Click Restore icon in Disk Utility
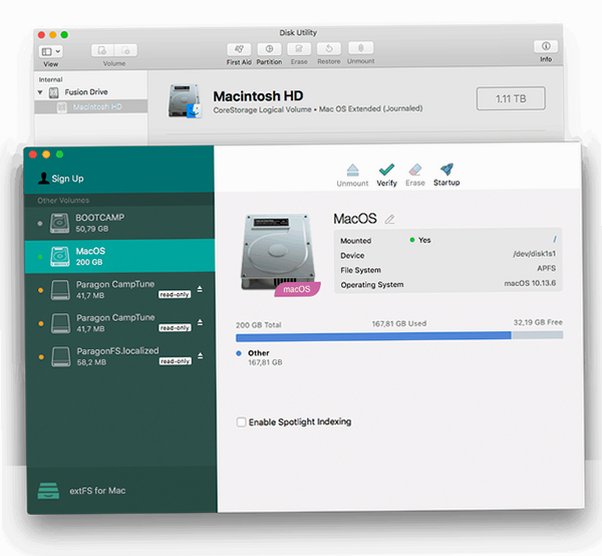Viewport: 602px width, 556px height. point(329,48)
